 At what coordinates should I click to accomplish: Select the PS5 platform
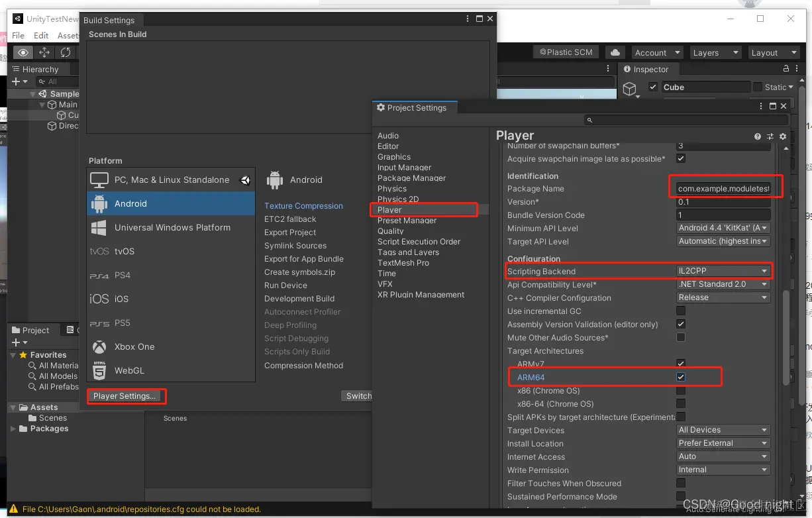171,323
